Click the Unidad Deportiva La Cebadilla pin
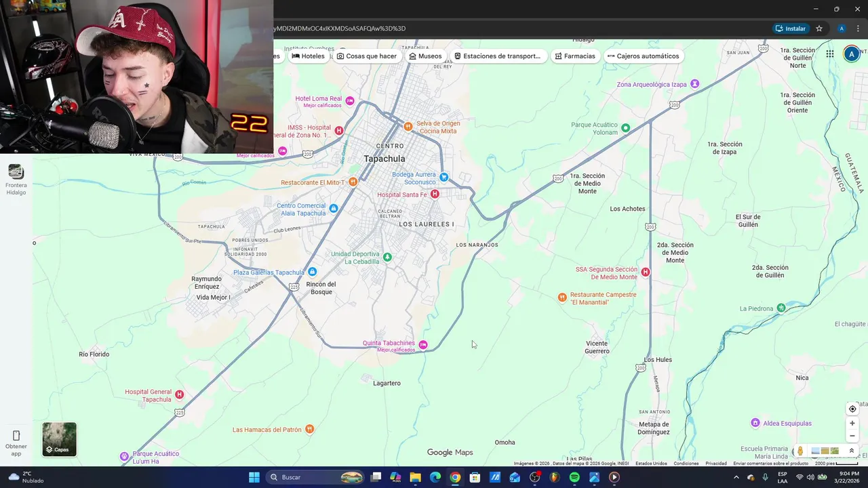 [x=387, y=257]
